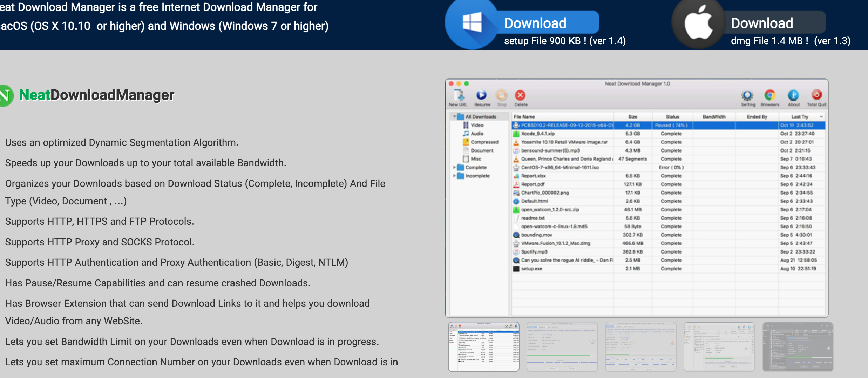This screenshot has height=378, width=868.
Task: Open the second screenshot thumbnail
Action: click(x=562, y=346)
